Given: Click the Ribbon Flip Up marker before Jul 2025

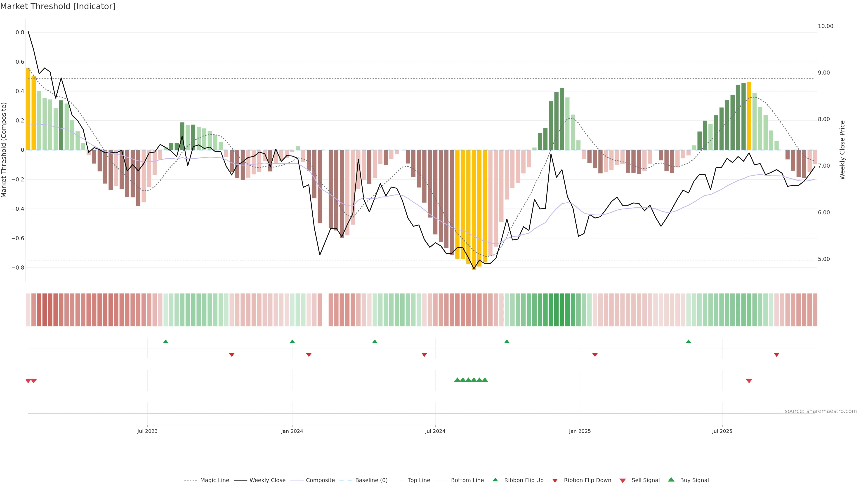Looking at the screenshot, I should tap(688, 342).
